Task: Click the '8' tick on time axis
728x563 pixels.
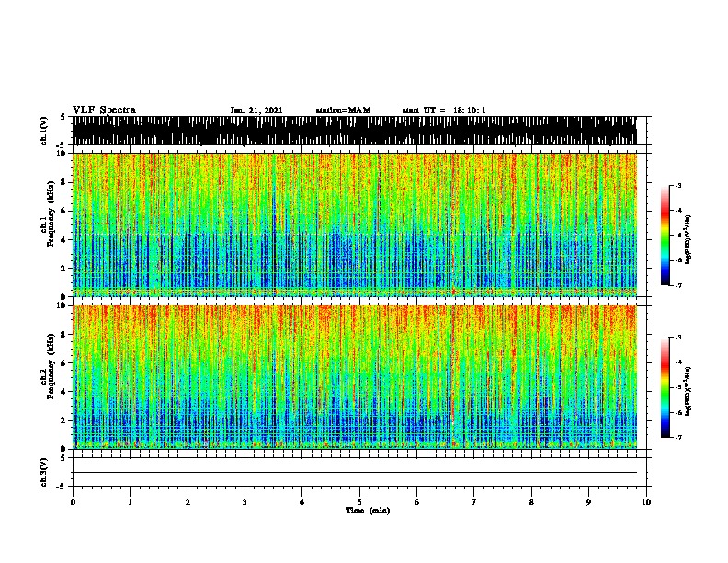Action: click(531, 502)
